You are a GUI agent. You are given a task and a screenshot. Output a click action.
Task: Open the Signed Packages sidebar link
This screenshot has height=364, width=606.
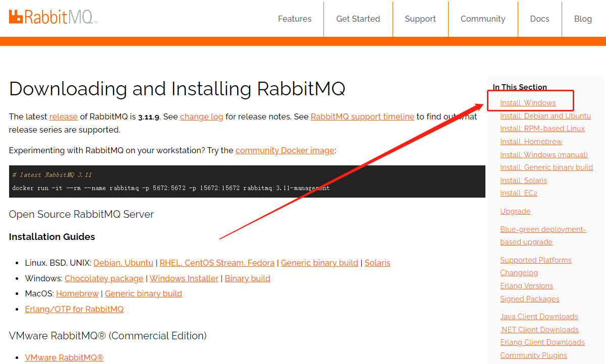(529, 298)
